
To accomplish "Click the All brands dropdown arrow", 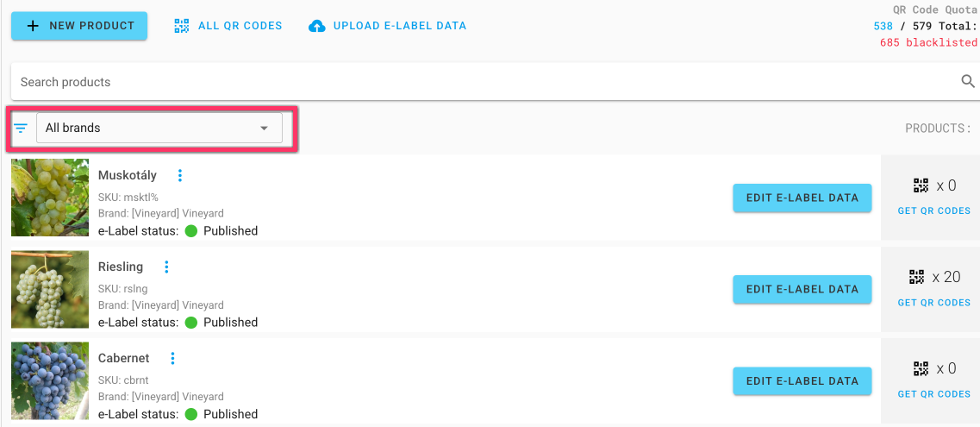I will point(264,129).
